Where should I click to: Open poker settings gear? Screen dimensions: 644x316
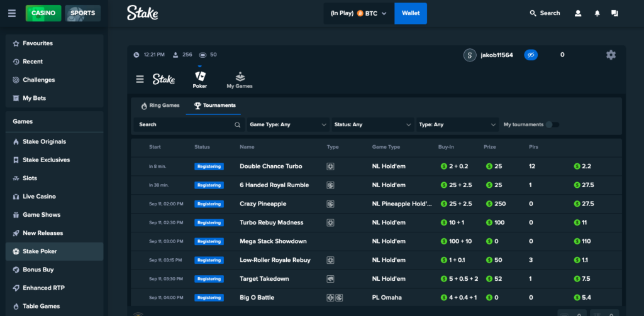[611, 55]
